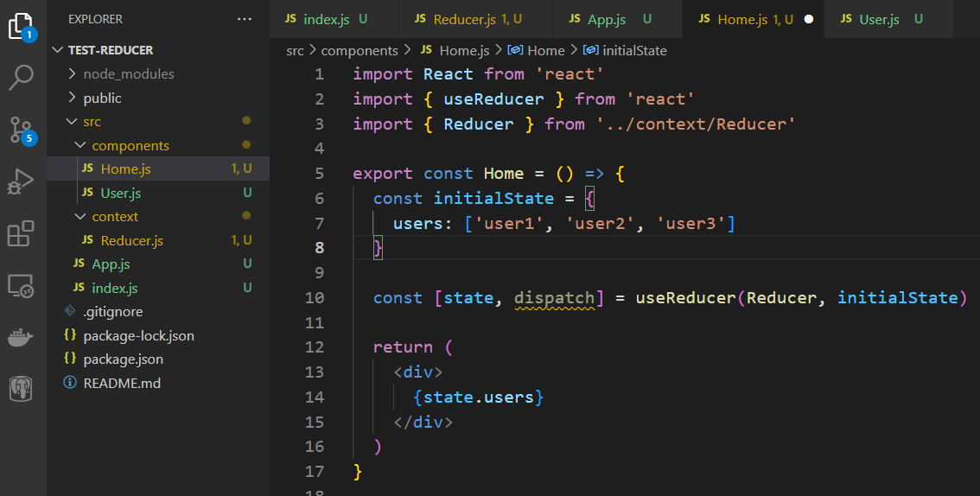Click the symbol icon before initialState breadcrumb
980x496 pixels.
tap(590, 51)
